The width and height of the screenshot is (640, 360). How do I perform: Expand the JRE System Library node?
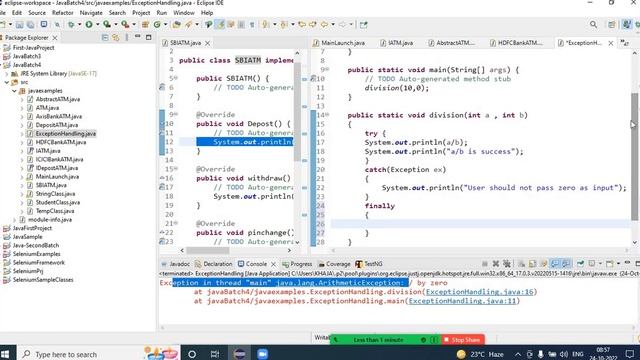[7, 73]
